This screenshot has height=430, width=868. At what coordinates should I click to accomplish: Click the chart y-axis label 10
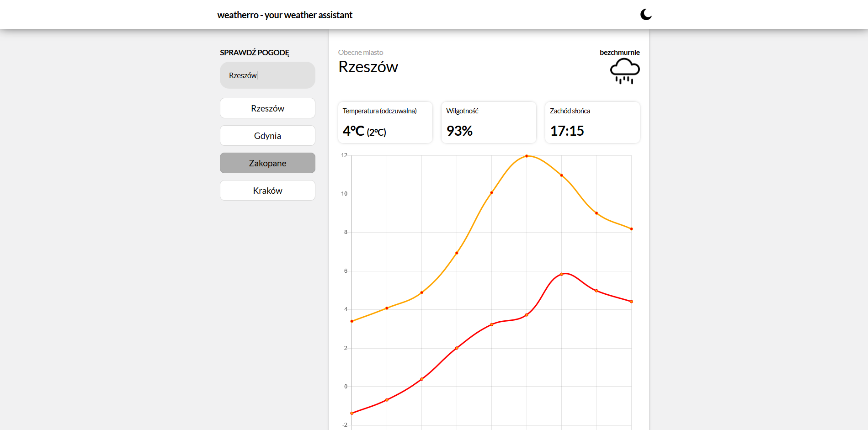pos(344,194)
